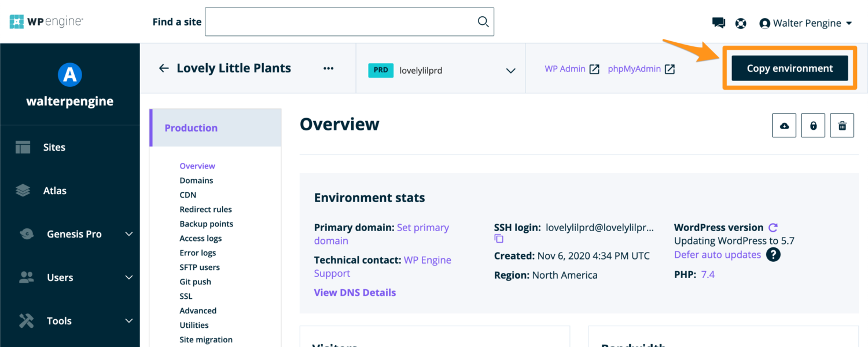Click the WordPress version refresh icon
The width and height of the screenshot is (868, 347).
coord(774,227)
